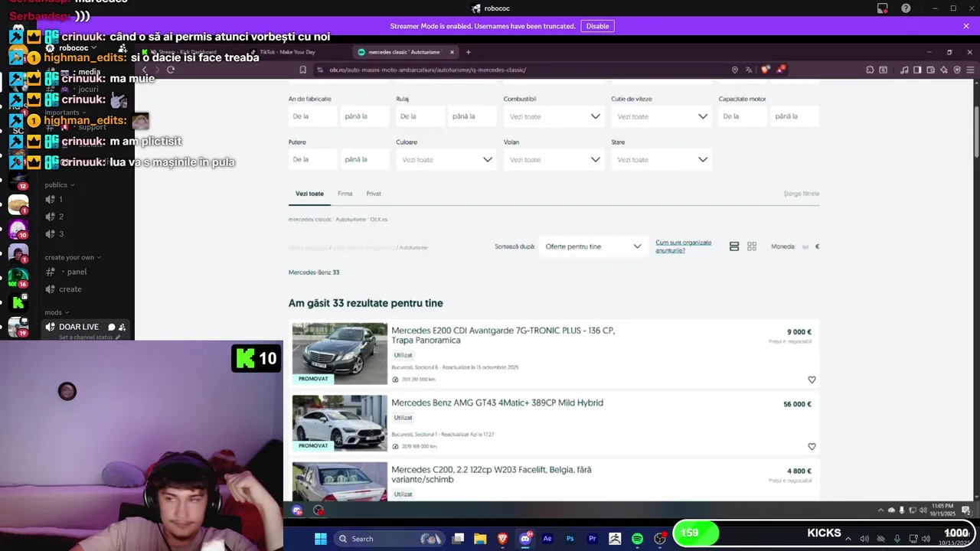Switch results to grid view
980x551 pixels.
(x=752, y=246)
